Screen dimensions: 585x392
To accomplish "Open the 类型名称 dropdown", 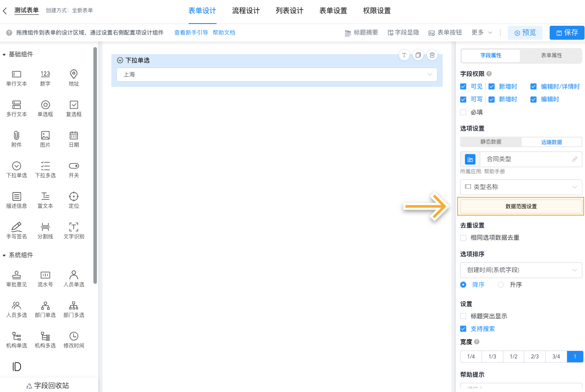I will 521,187.
